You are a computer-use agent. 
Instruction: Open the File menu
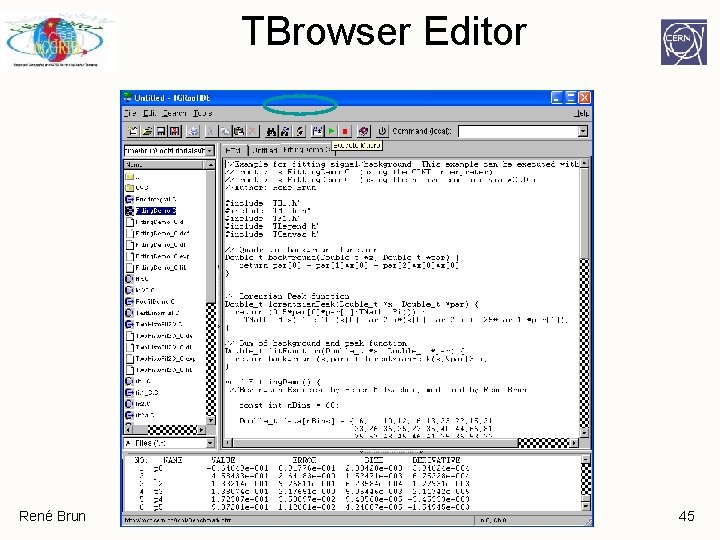(130, 113)
